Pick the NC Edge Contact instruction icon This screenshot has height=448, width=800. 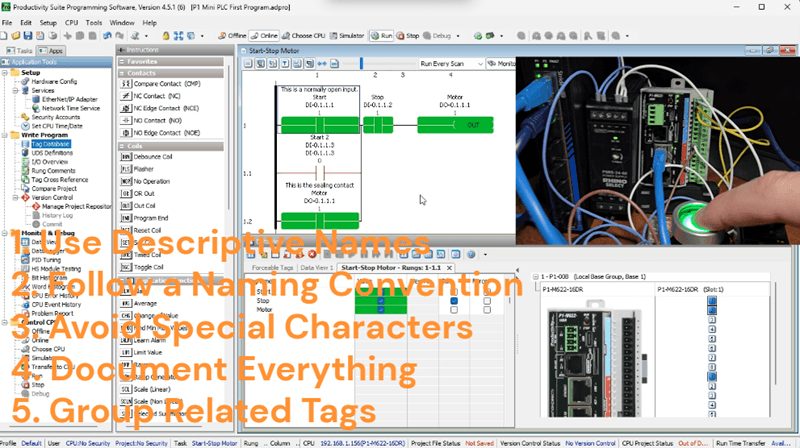pos(126,108)
